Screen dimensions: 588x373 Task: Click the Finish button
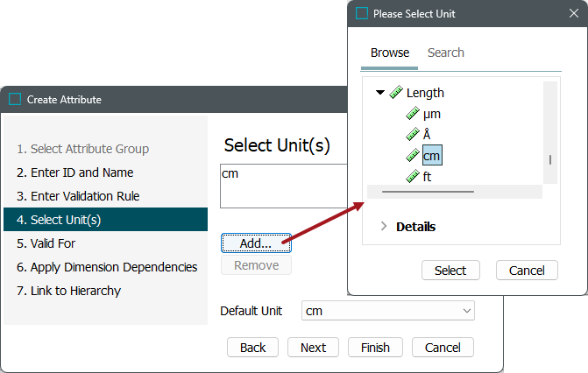375,348
